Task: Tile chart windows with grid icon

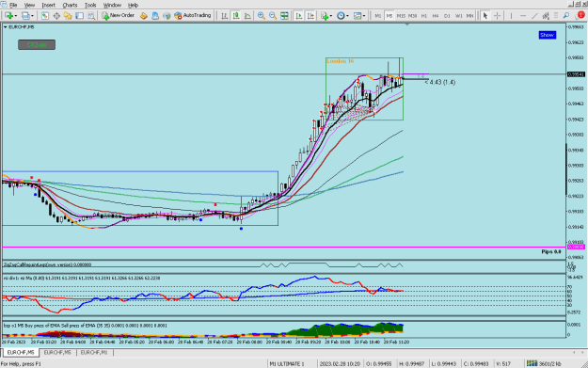Action: 285,16
